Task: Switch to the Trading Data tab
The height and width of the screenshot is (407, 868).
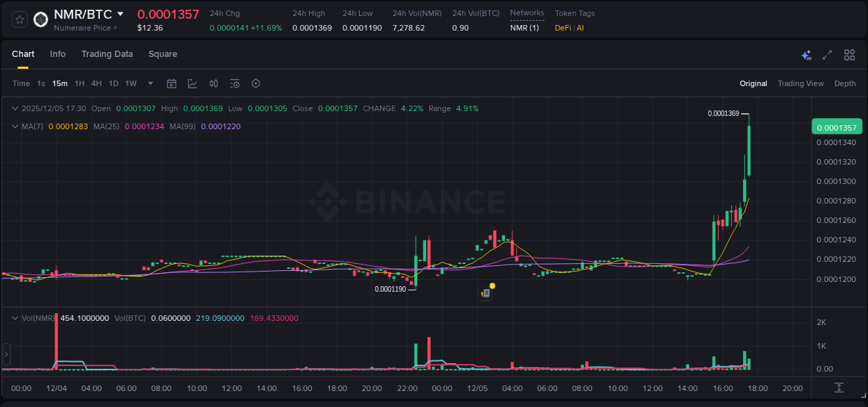Action: coord(107,54)
